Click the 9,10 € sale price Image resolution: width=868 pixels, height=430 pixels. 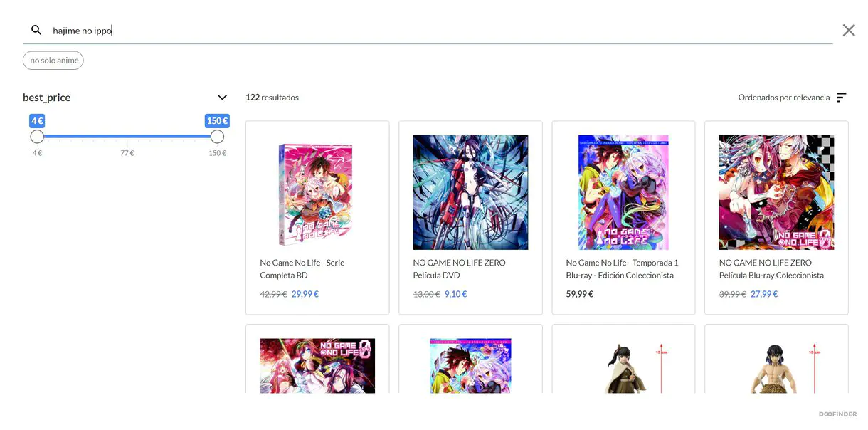[x=456, y=294]
